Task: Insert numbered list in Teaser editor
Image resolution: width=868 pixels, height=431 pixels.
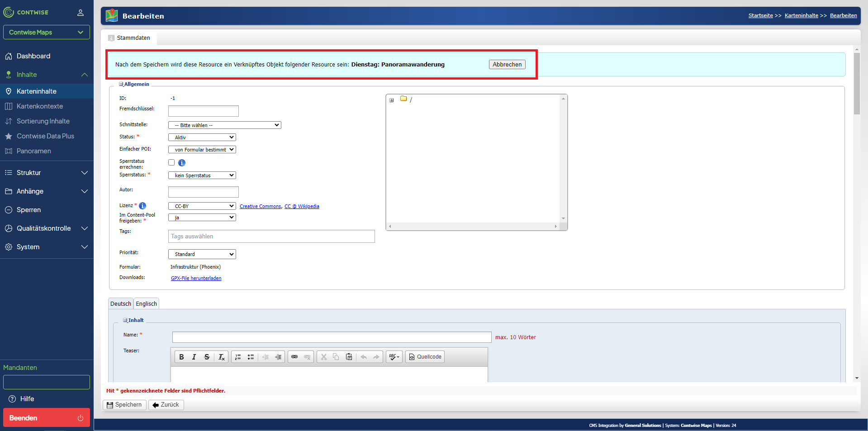Action: click(238, 357)
